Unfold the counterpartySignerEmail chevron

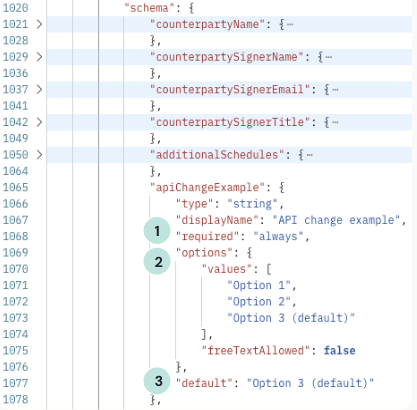(x=39, y=89)
